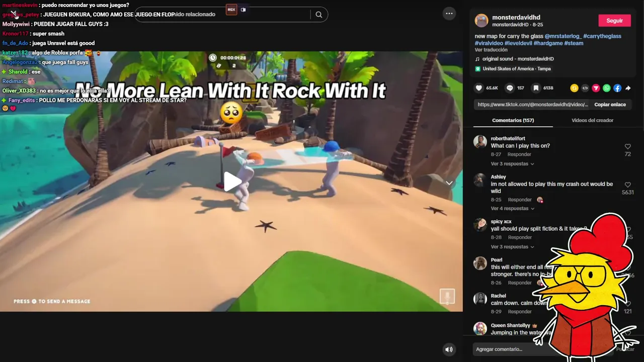Click chat message from Mollyywiwi
Viewport: 644px width, 362px height.
(55, 24)
